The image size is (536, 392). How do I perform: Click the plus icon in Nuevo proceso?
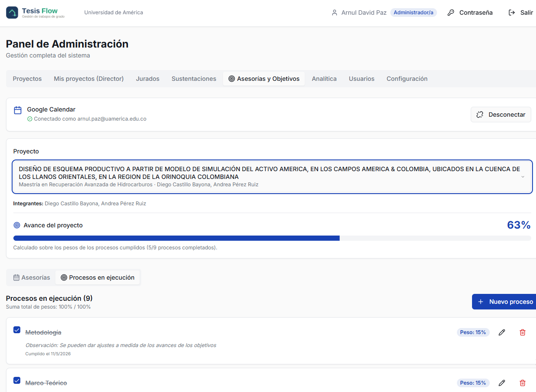[x=481, y=302]
